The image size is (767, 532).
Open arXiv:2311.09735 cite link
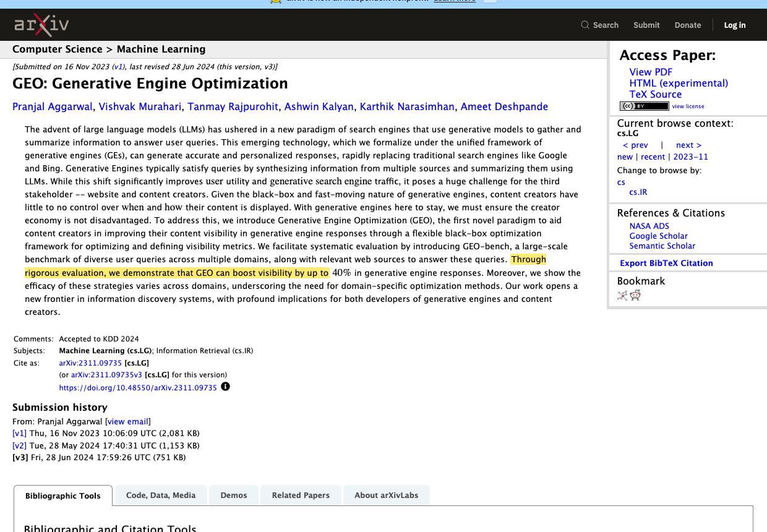click(90, 363)
